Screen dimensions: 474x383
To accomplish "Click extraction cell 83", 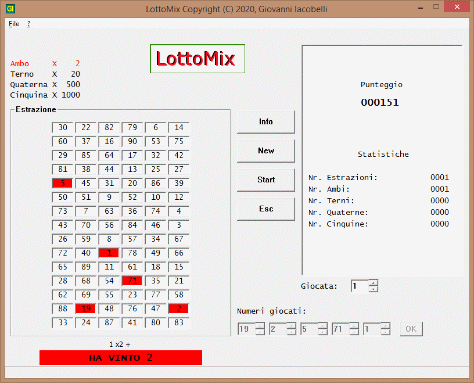I will (x=179, y=323).
